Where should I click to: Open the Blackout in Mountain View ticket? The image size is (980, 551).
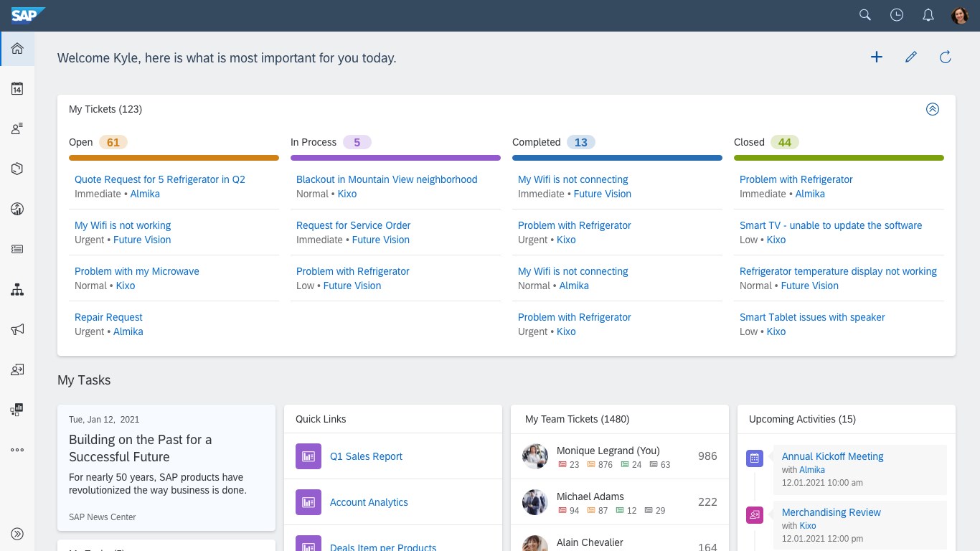coord(387,179)
